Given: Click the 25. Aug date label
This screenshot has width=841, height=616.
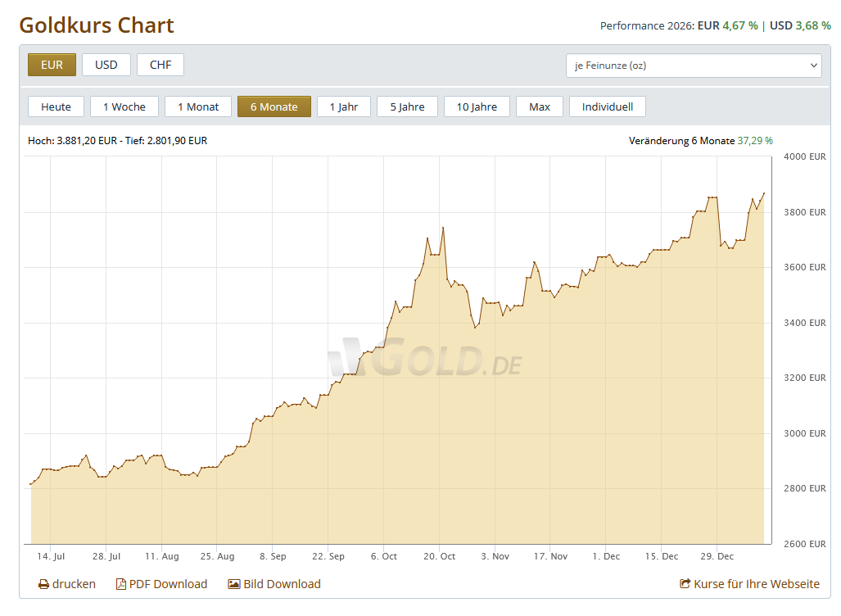Looking at the screenshot, I should [217, 556].
